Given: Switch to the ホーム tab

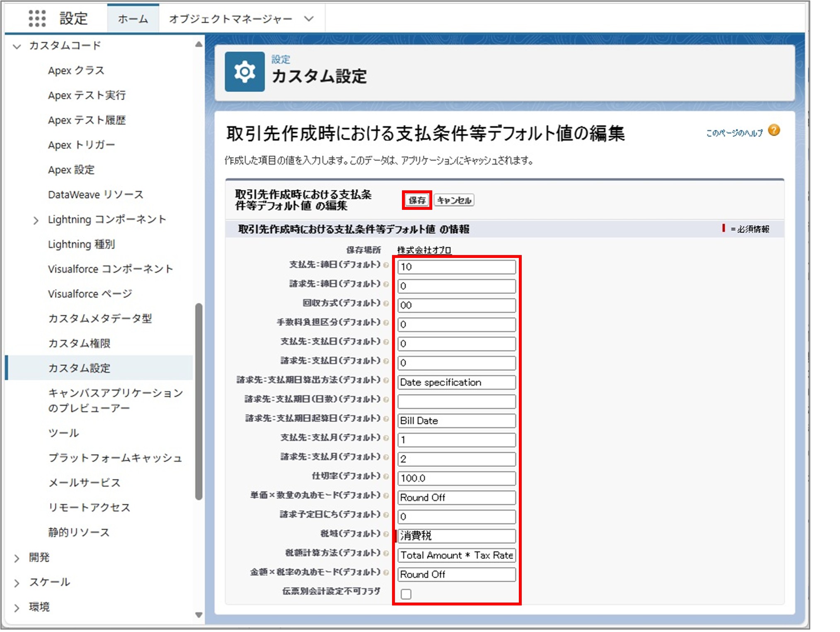Looking at the screenshot, I should [x=132, y=18].
